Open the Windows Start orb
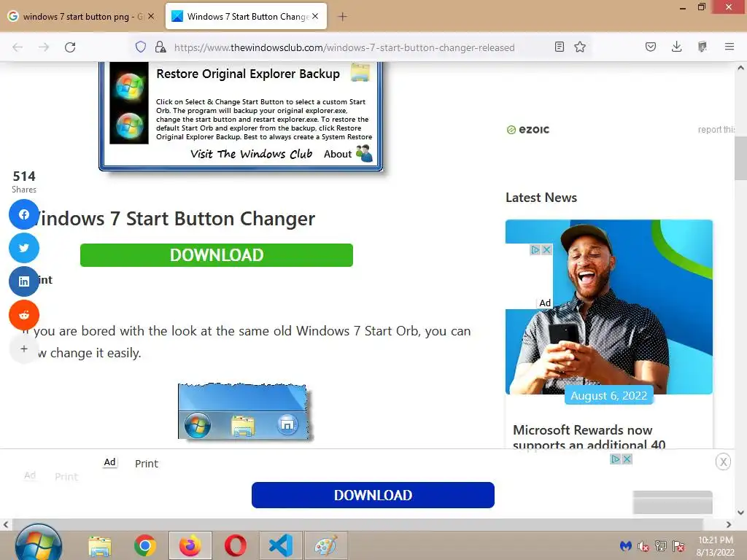 pyautogui.click(x=38, y=544)
